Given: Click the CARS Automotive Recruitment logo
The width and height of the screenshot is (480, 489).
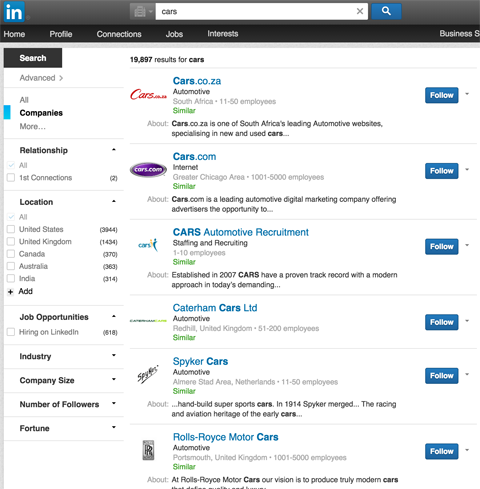Looking at the screenshot, I should (148, 245).
